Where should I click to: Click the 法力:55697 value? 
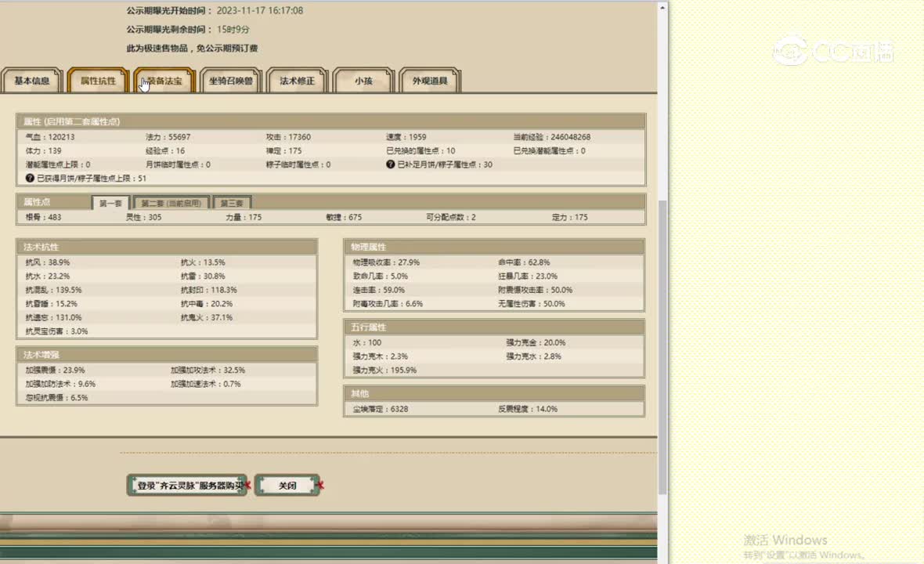168,137
